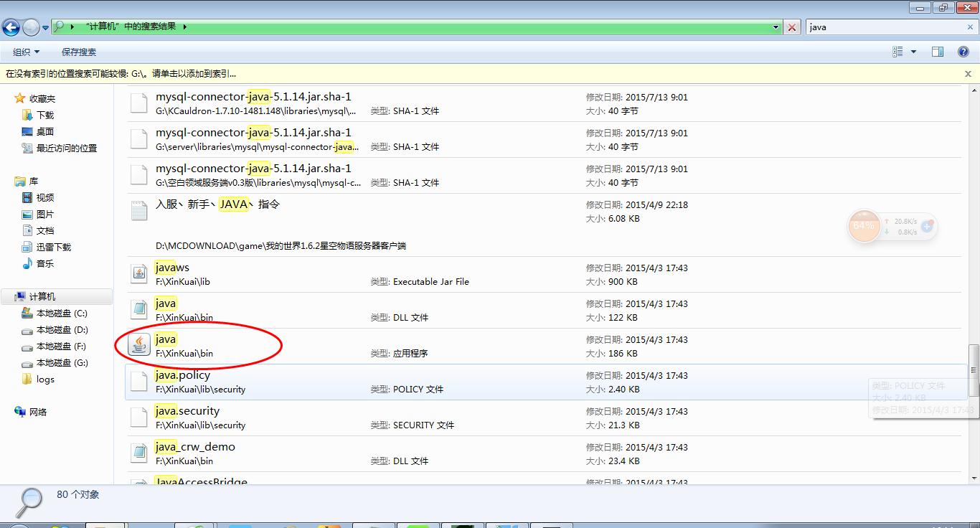
Task: Open 下载 folder in favorites
Action: 45,115
